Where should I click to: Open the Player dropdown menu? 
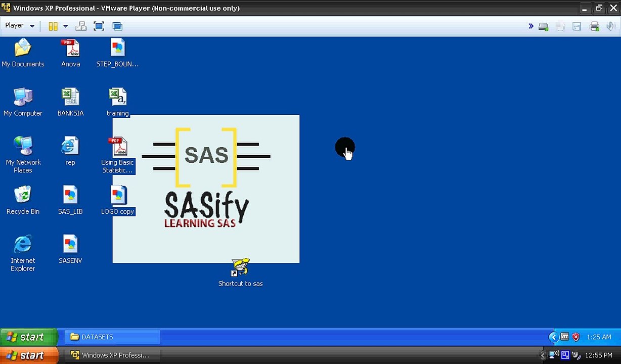20,26
